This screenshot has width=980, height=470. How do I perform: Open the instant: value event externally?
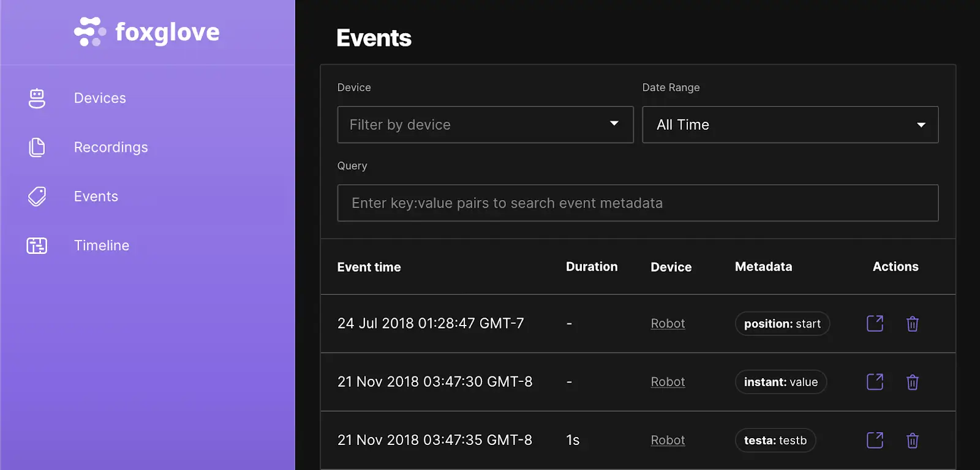coord(875,382)
